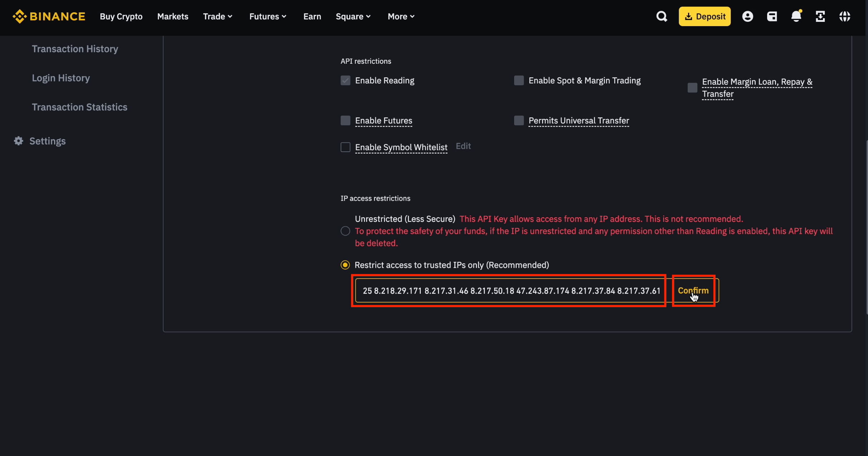Viewport: 868px width, 456px height.
Task: Click the Binance logo
Action: [x=49, y=16]
